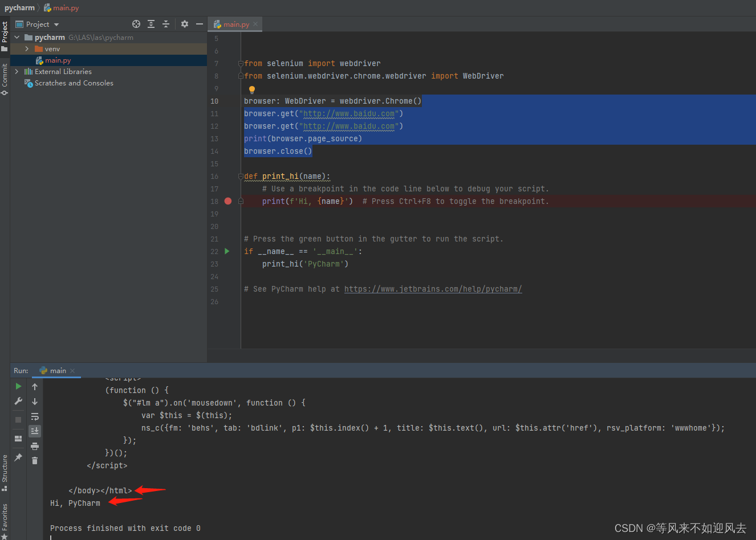Toggle breakpoint on line 18
The width and height of the screenshot is (756, 540).
228,201
